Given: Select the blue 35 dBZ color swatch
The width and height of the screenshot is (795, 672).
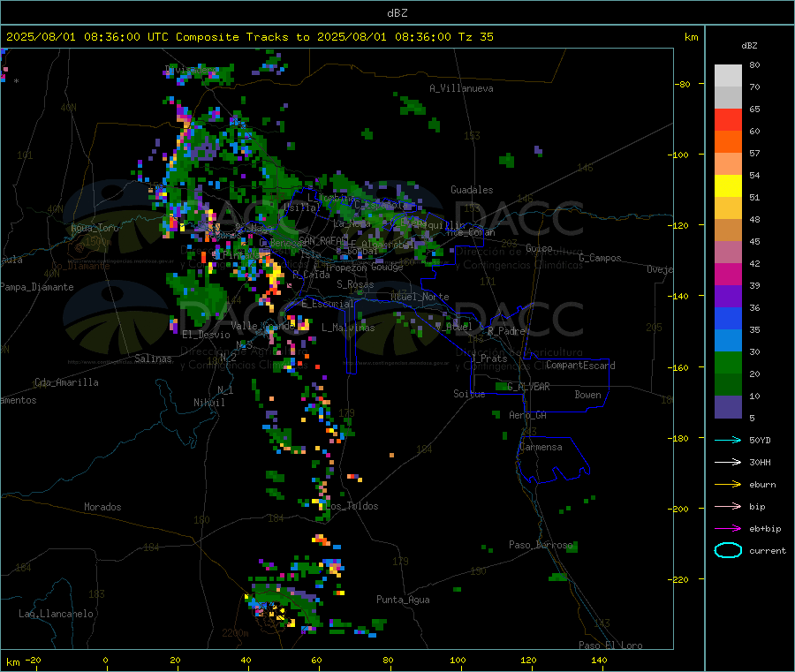Looking at the screenshot, I should click(728, 319).
